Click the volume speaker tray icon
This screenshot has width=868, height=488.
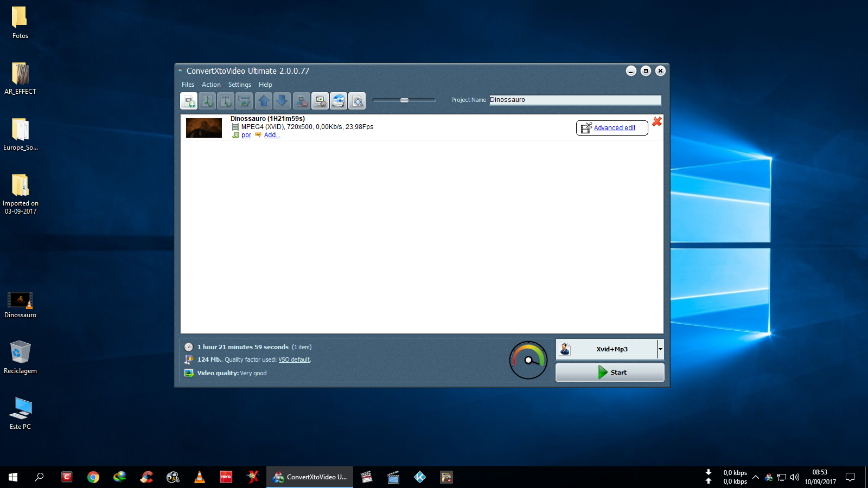(x=795, y=477)
